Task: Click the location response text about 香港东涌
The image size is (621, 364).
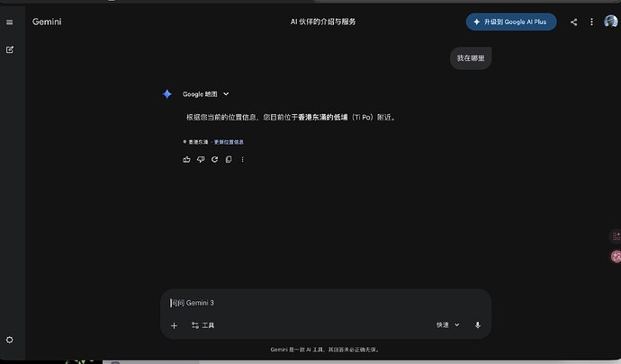Action: (x=291, y=117)
